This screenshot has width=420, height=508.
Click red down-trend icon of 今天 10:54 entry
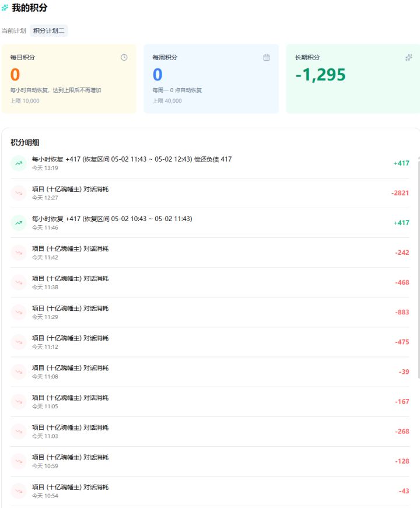pos(19,491)
